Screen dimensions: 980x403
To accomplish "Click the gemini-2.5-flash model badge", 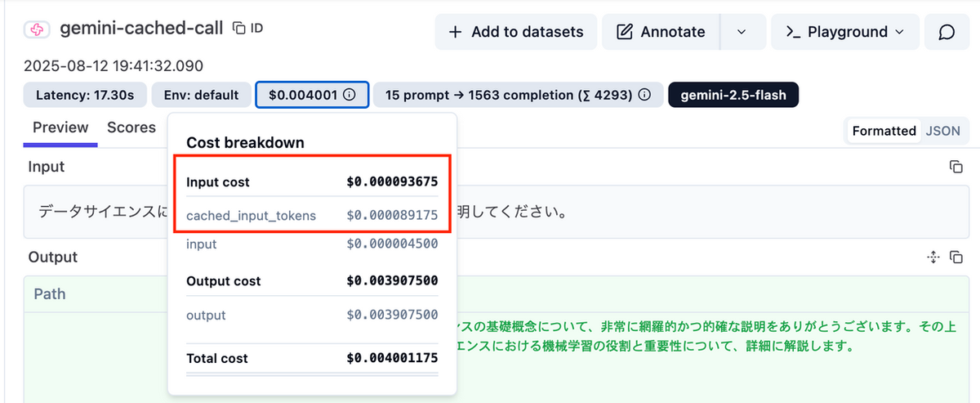I will (x=733, y=95).
